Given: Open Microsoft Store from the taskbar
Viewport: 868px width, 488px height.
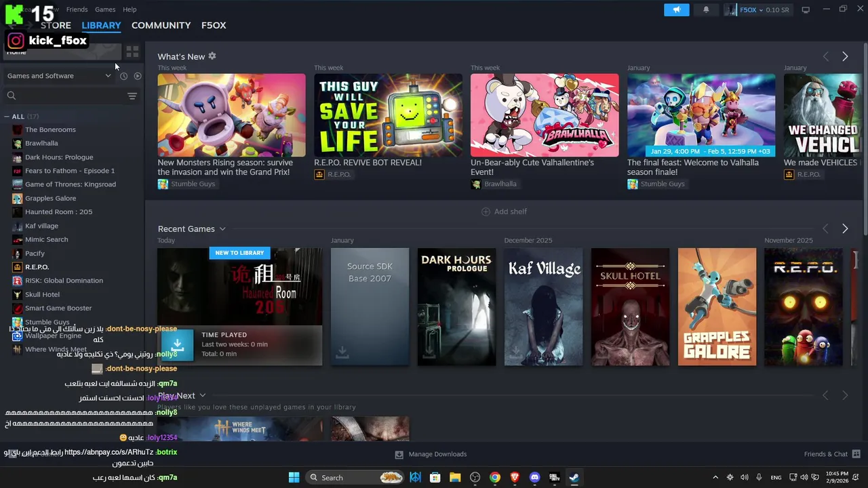Looking at the screenshot, I should coord(435,478).
